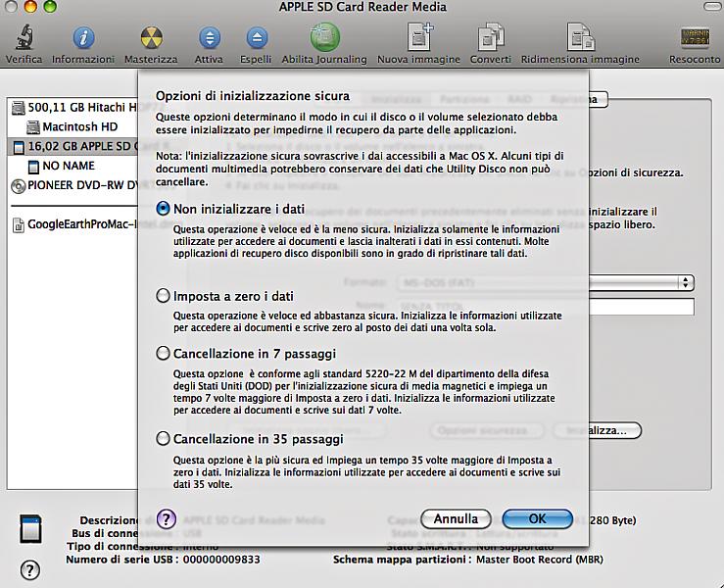
Task: Click the SD card icon beside Descrizione
Action: coord(31,529)
